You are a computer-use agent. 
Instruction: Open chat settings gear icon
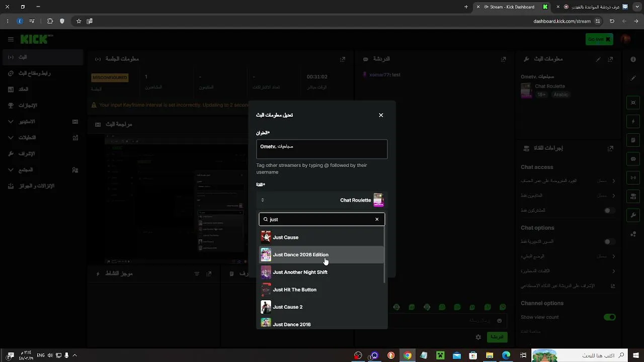pos(478,337)
